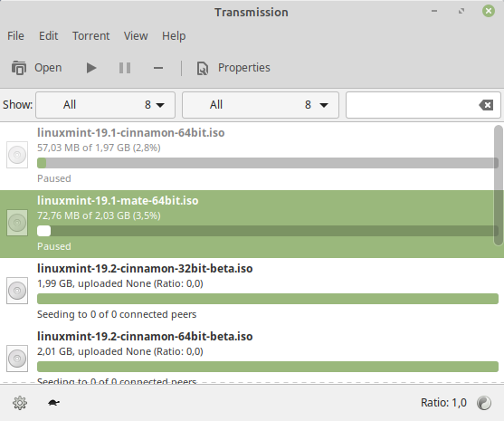Screen dimensions: 504x421
Task: Open the View menu
Action: tap(136, 35)
